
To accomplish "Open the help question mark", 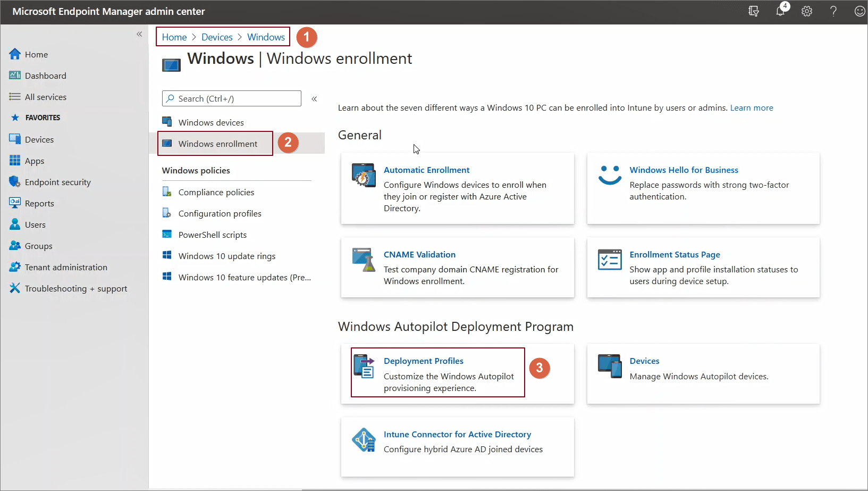I will coord(833,11).
